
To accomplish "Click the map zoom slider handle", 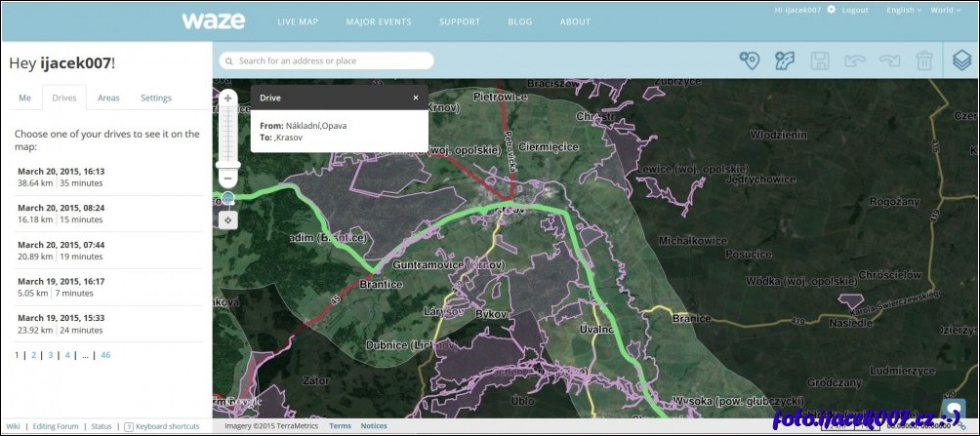I will click(x=227, y=198).
